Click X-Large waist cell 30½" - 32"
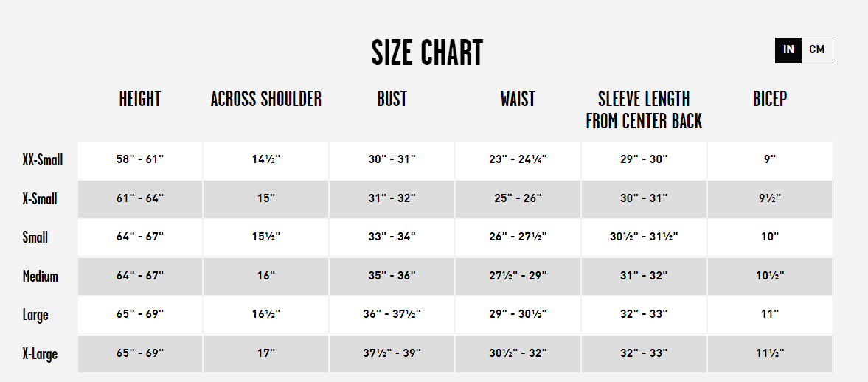868x382 pixels. [x=518, y=353]
